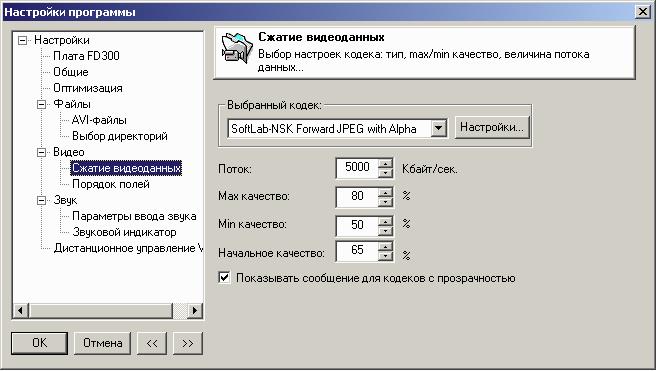Screen dimensions: 656x371
Task: Open Выбор директорий settings
Action: (120, 136)
